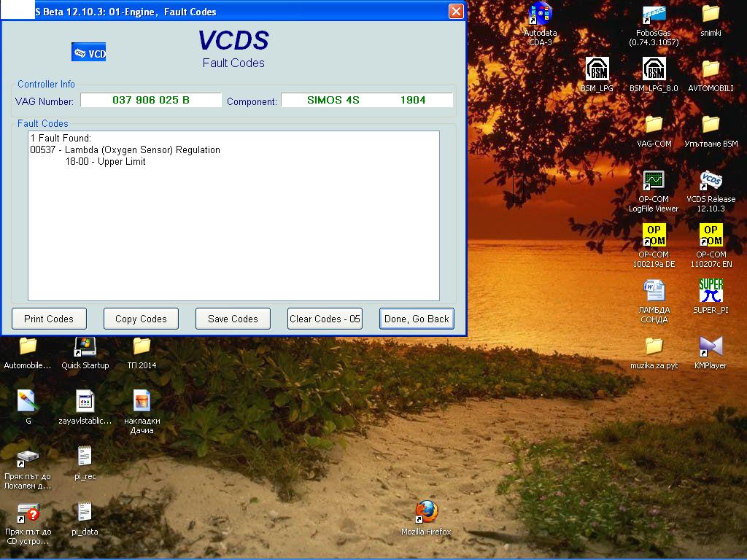The image size is (747, 560).
Task: Open OP-COM LogFile Viewer icon
Action: coord(654,180)
